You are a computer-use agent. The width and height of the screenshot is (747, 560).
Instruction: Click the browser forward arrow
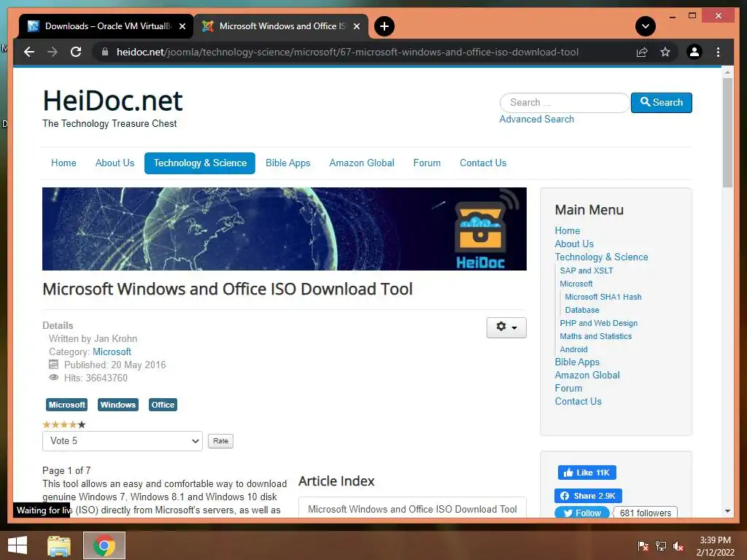(53, 52)
